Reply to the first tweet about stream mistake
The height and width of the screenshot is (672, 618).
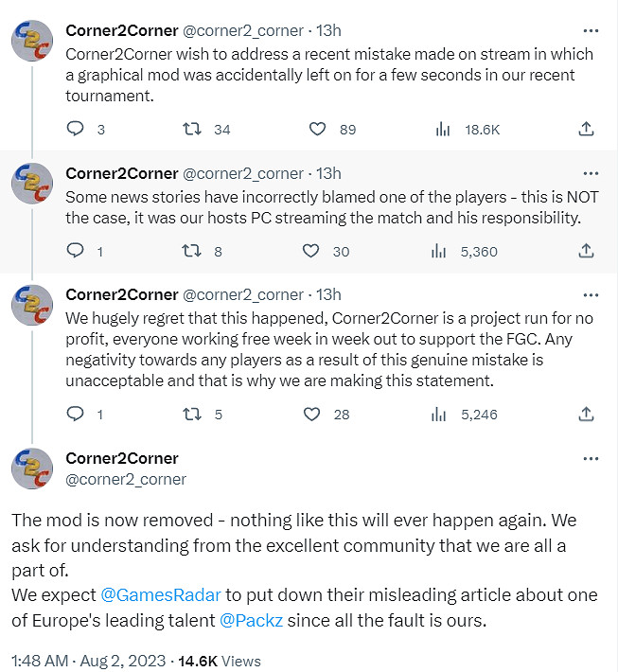[77, 129]
